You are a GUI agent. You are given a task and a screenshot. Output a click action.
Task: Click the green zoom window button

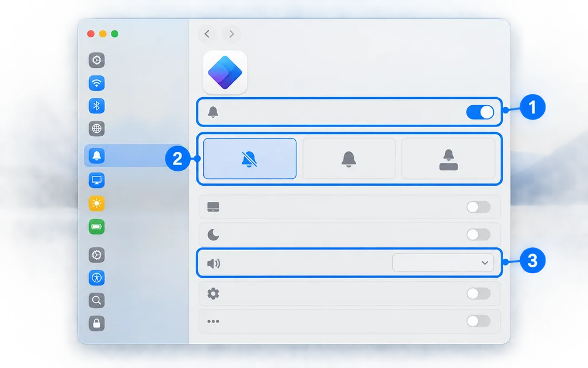coord(115,34)
